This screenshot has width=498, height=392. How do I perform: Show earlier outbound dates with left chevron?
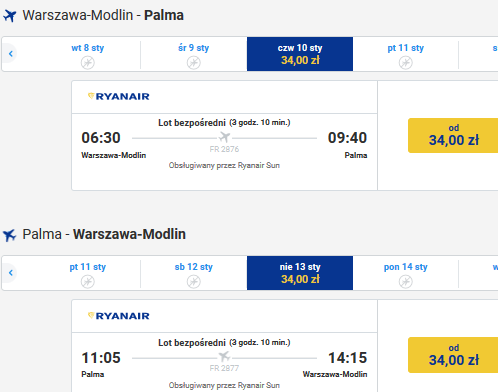coord(11,54)
